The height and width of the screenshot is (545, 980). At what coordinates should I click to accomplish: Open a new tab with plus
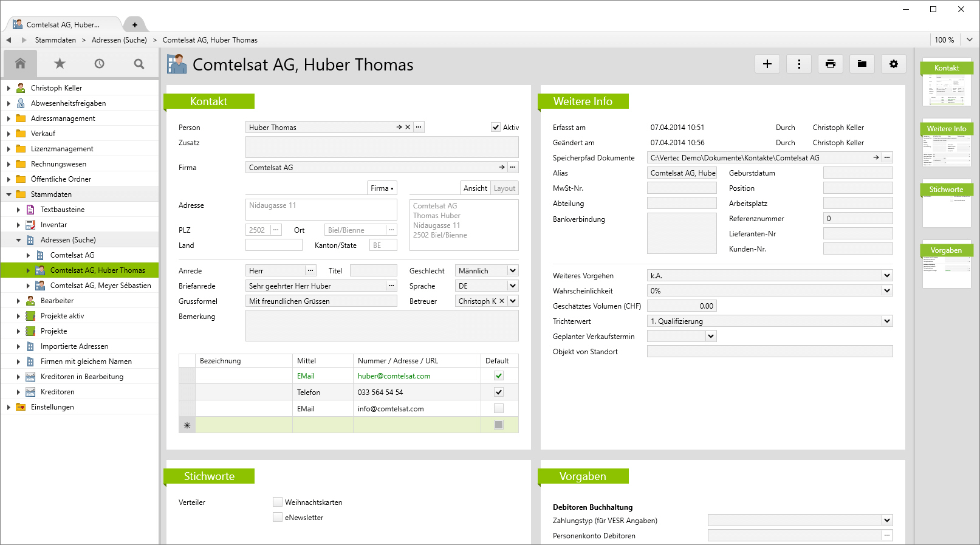pyautogui.click(x=135, y=25)
